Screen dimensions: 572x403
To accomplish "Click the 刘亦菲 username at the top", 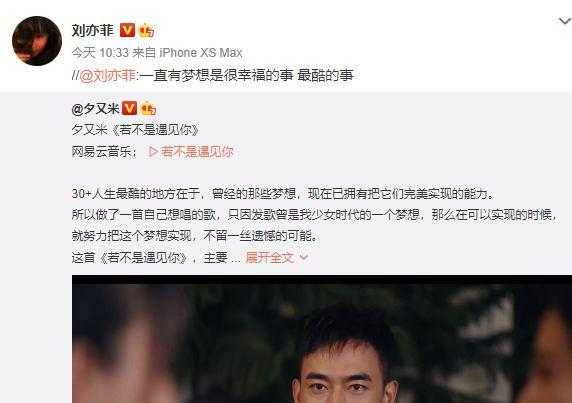I will pos(93,30).
